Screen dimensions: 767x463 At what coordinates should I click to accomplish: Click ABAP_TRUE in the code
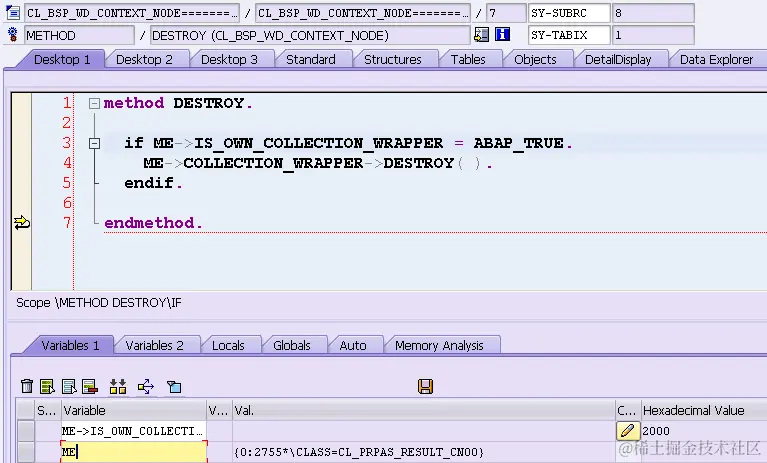[x=518, y=143]
